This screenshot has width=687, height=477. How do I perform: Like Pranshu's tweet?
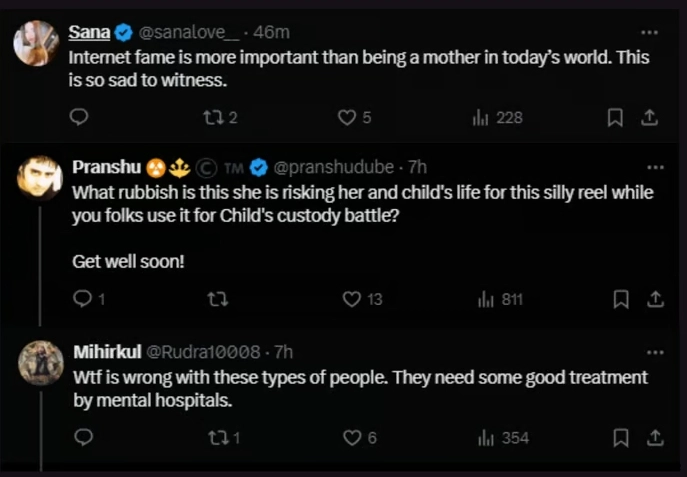tap(351, 299)
